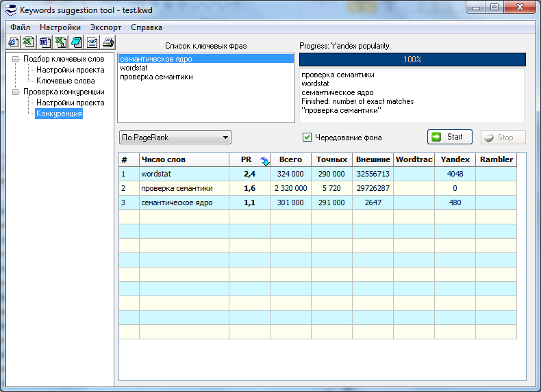Screen dimensions: 541x392
Task: Collapse the Подбор ключевых слов tree node
Action: (x=16, y=59)
